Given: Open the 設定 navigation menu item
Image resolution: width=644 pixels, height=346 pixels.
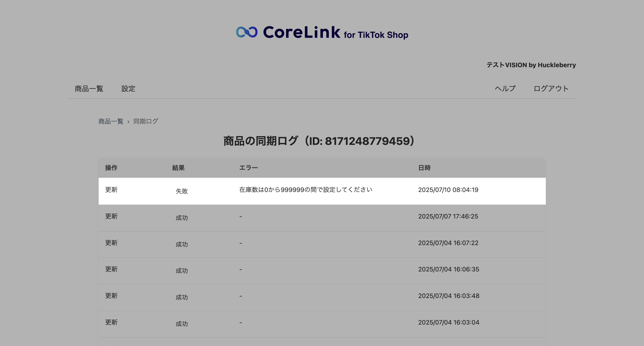Looking at the screenshot, I should 128,89.
